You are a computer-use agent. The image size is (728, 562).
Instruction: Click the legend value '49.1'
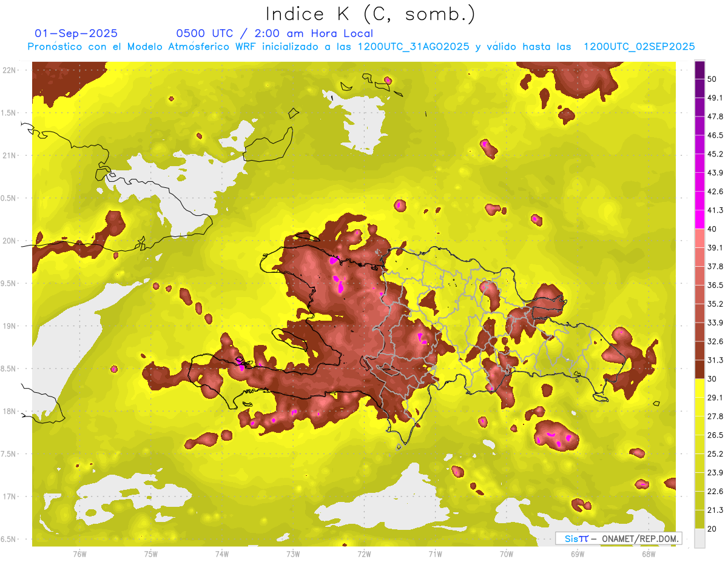tap(715, 98)
